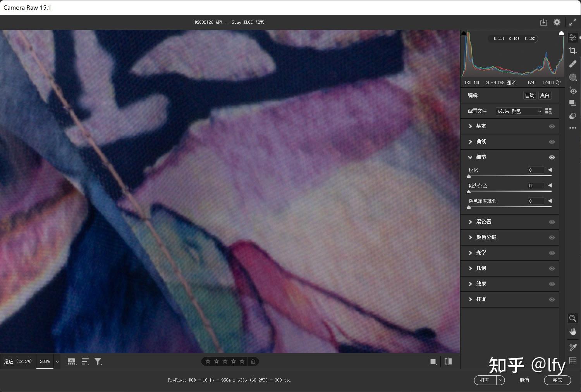Click the 杂色深度减低 slider track
The height and width of the screenshot is (392, 581).
click(x=510, y=207)
